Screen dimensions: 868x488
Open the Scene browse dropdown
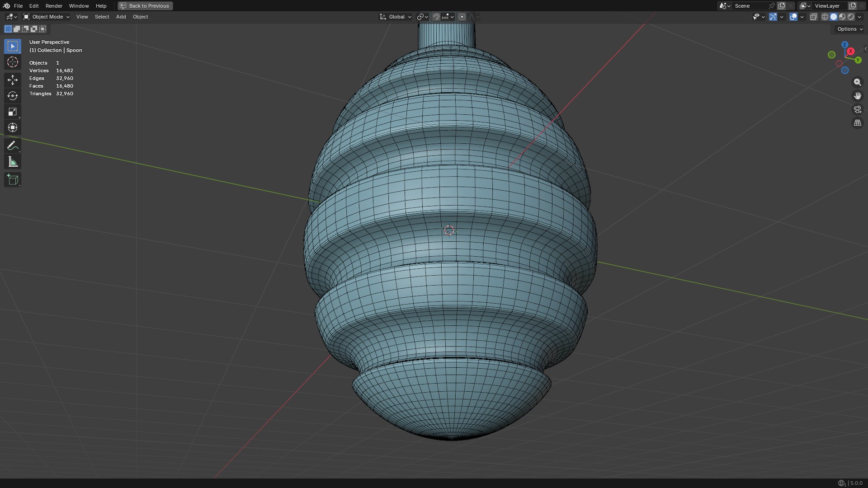click(x=725, y=6)
